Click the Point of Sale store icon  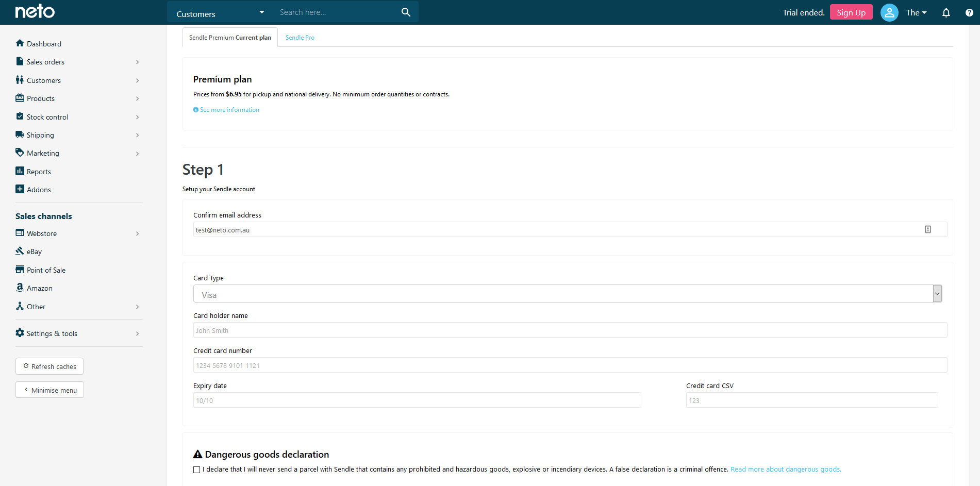pos(20,270)
